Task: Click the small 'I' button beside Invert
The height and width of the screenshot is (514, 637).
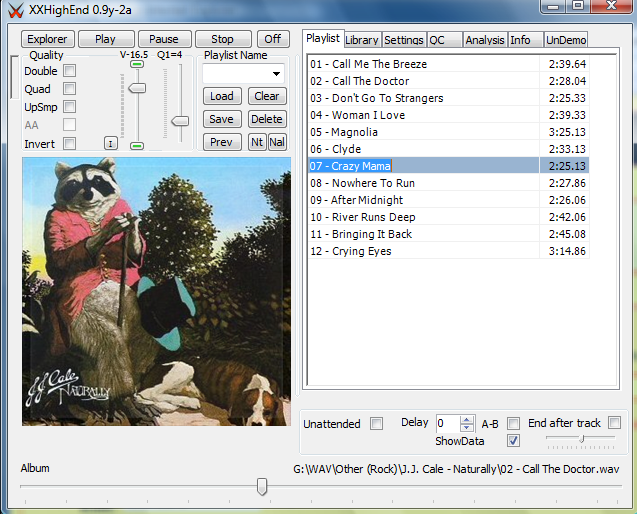Action: (110, 143)
